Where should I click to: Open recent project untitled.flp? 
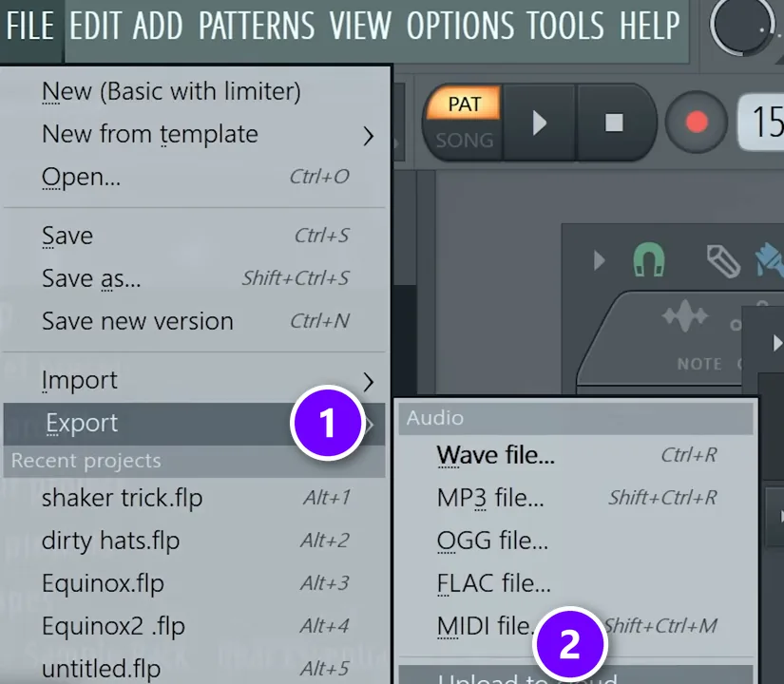[195, 669]
